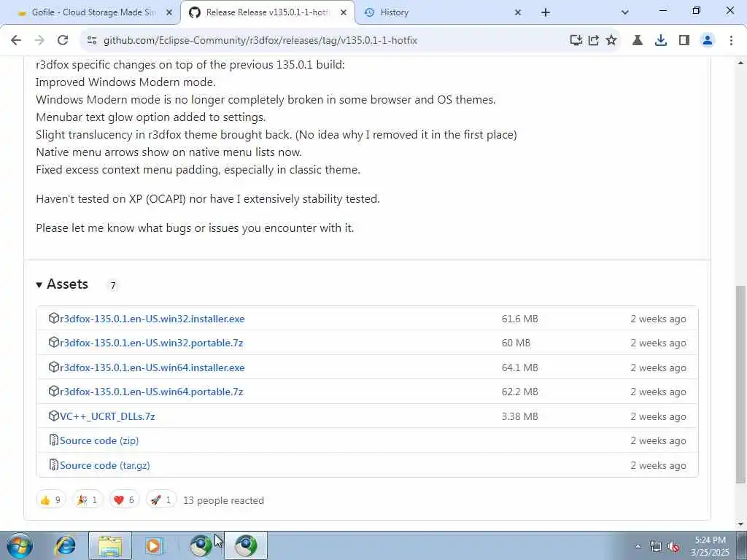Close the Gofile tab
This screenshot has height=560, width=747.
[x=169, y=12]
